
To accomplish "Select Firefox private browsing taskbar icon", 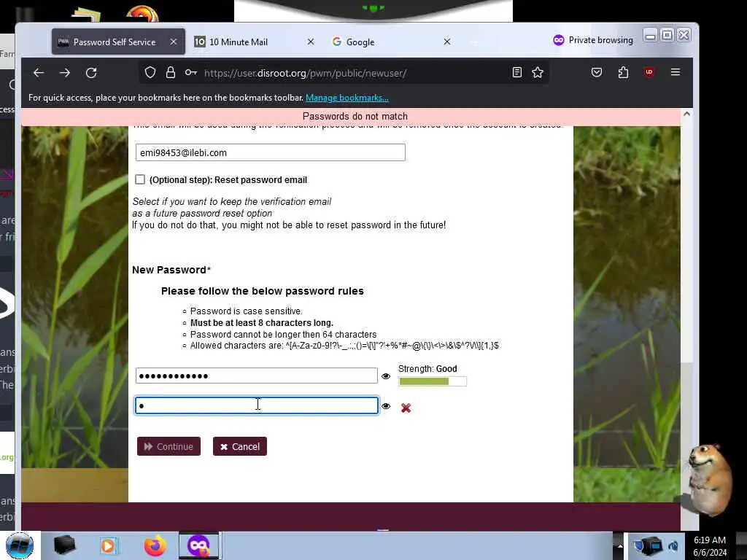I will coord(198,545).
